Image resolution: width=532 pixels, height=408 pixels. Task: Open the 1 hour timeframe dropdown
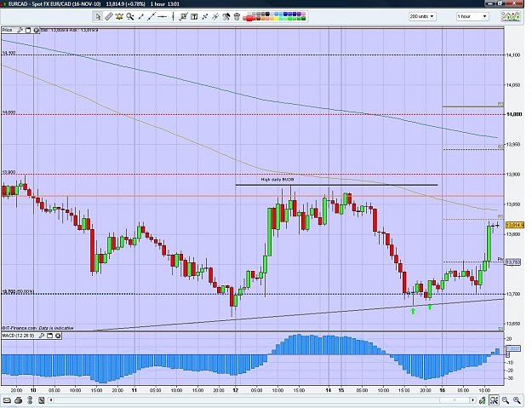472,16
